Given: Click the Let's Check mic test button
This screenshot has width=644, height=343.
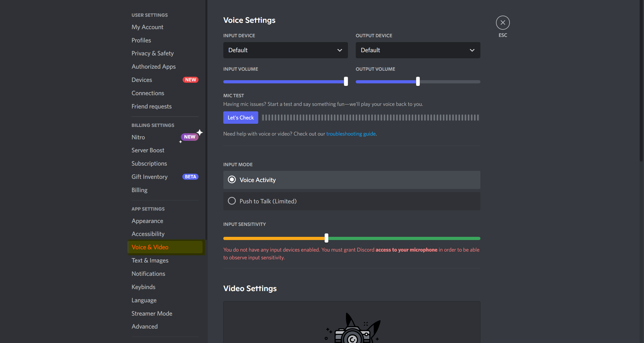Looking at the screenshot, I should coord(240,118).
